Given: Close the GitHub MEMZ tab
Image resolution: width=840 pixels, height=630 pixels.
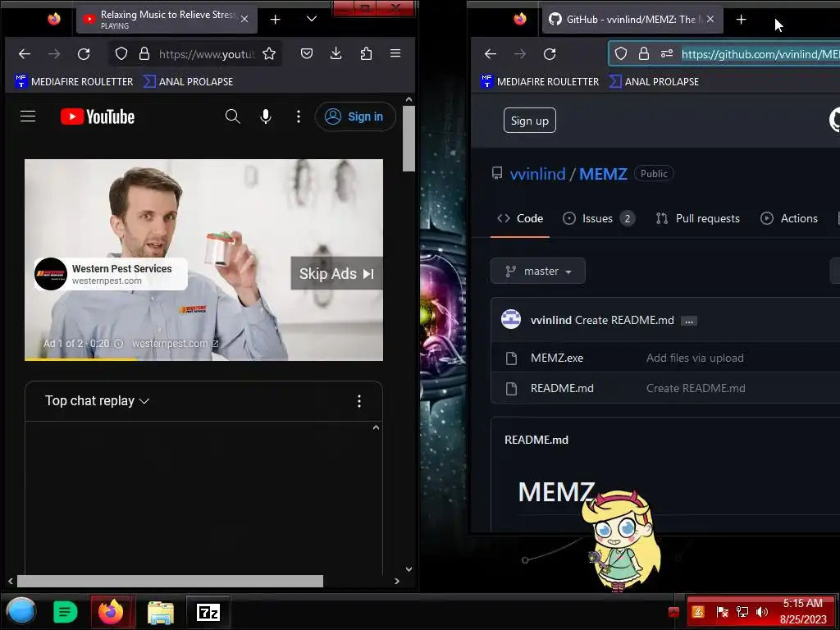Looking at the screenshot, I should pos(710,20).
